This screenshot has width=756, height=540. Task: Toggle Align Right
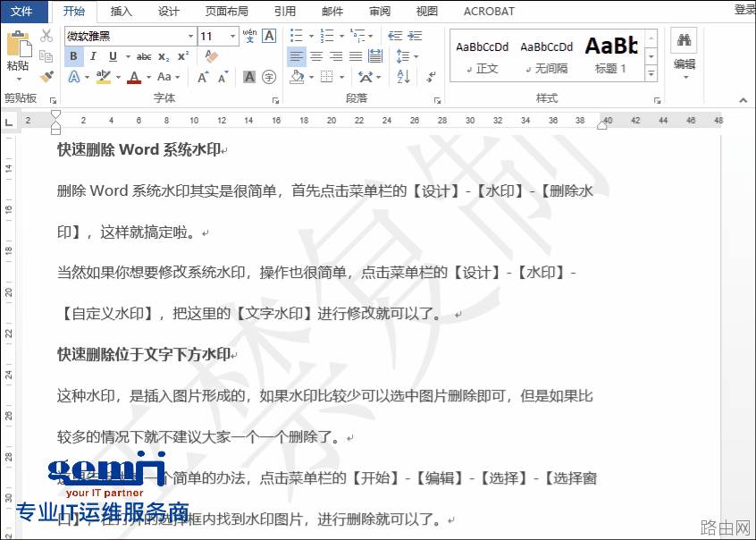click(336, 56)
